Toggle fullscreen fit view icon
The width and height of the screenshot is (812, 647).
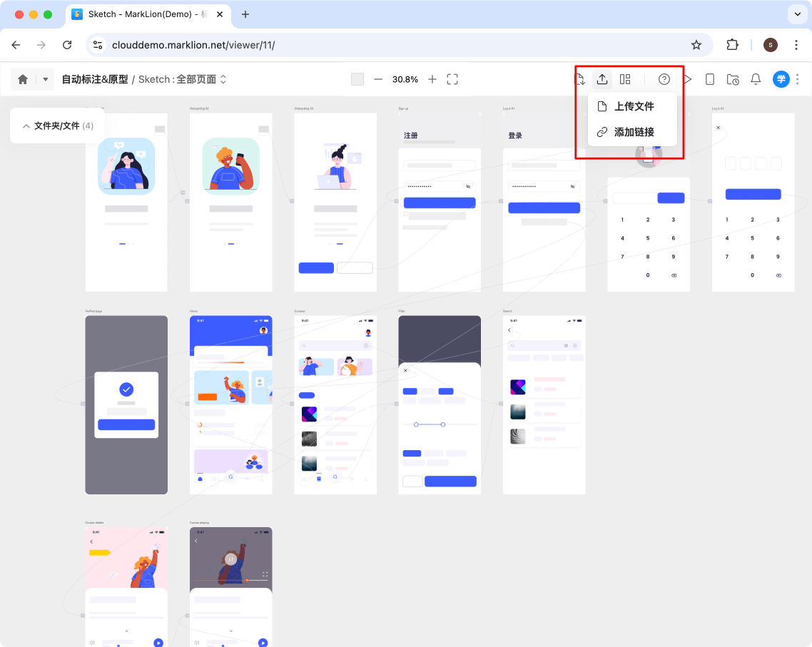click(x=452, y=79)
